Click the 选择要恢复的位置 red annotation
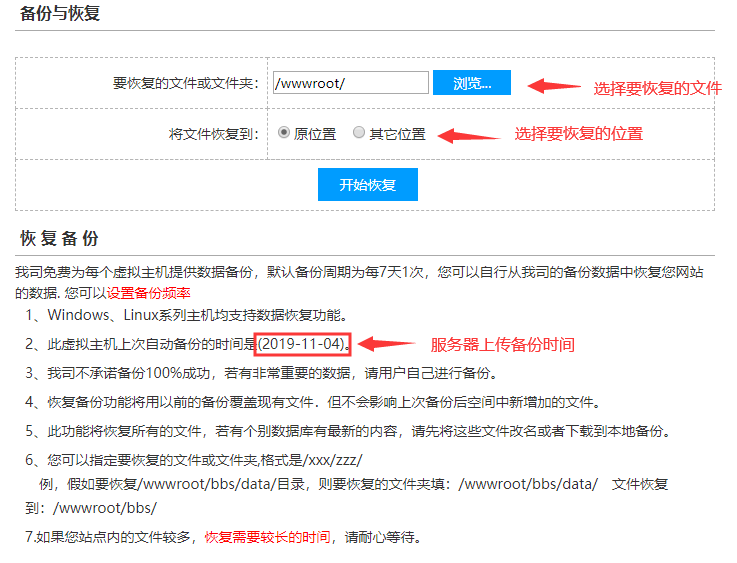The image size is (737, 563). (x=578, y=133)
